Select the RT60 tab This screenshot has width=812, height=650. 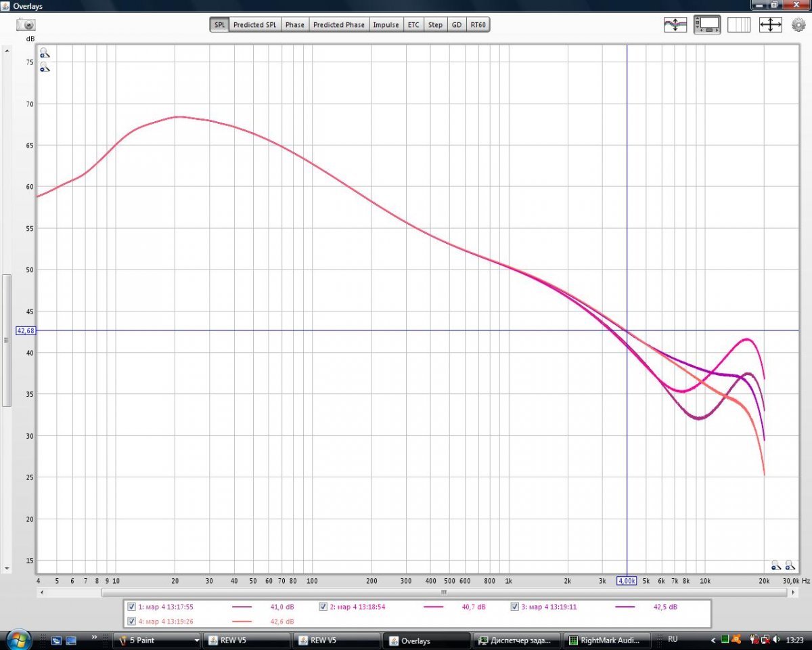[x=478, y=25]
